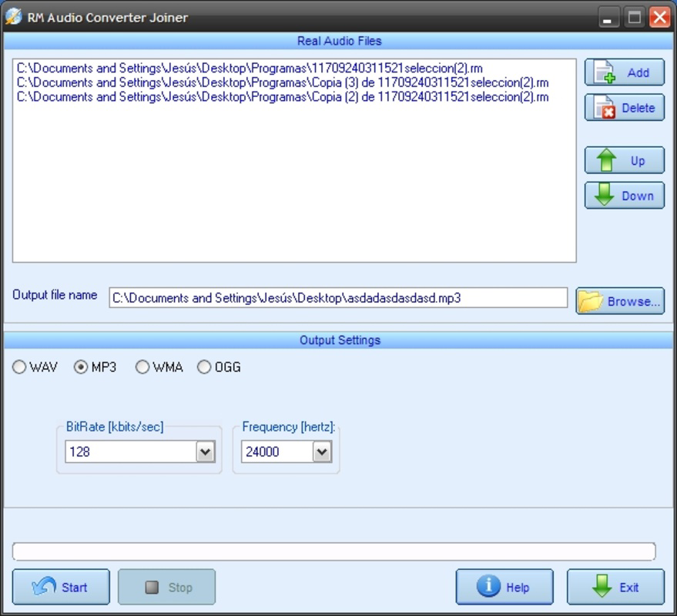Click the Delete file button
Viewport: 677px width, 616px height.
click(x=625, y=108)
